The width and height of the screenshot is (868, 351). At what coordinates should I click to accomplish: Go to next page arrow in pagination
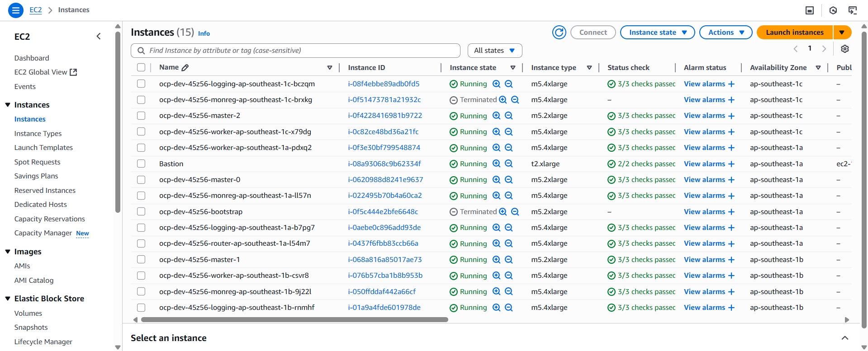[x=824, y=49]
